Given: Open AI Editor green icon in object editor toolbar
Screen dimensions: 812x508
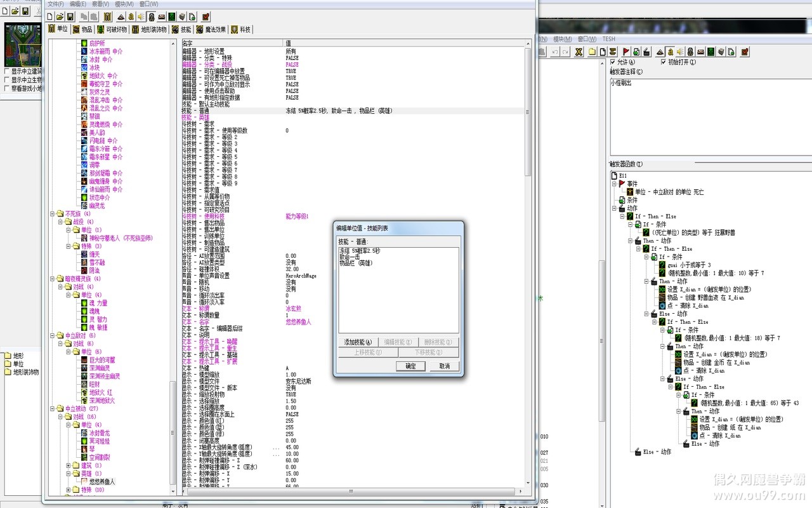Looking at the screenshot, I should point(172,17).
